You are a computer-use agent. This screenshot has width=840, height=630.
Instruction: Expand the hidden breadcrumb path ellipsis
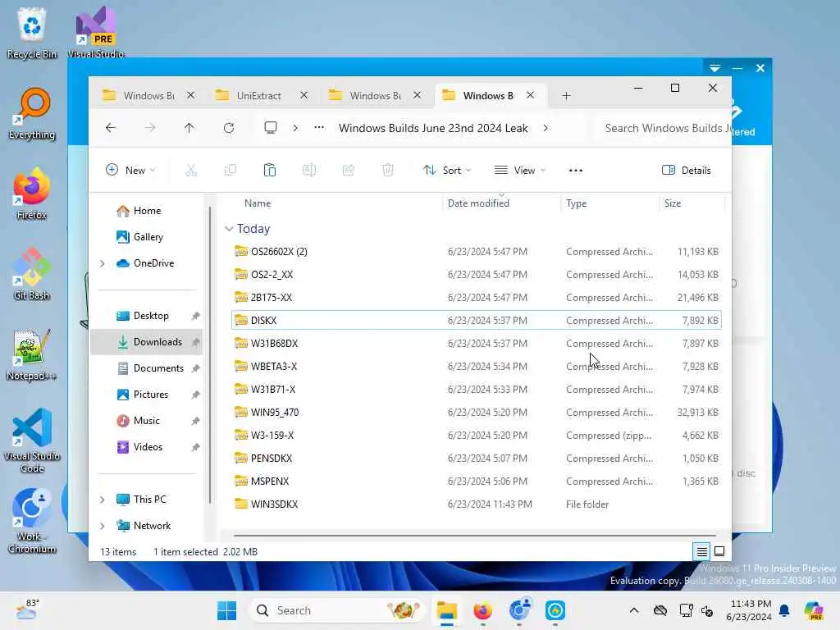tap(319, 128)
